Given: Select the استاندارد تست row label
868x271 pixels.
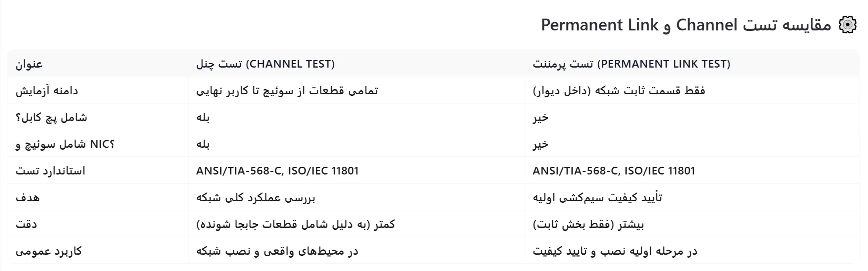Looking at the screenshot, I should [x=50, y=171].
